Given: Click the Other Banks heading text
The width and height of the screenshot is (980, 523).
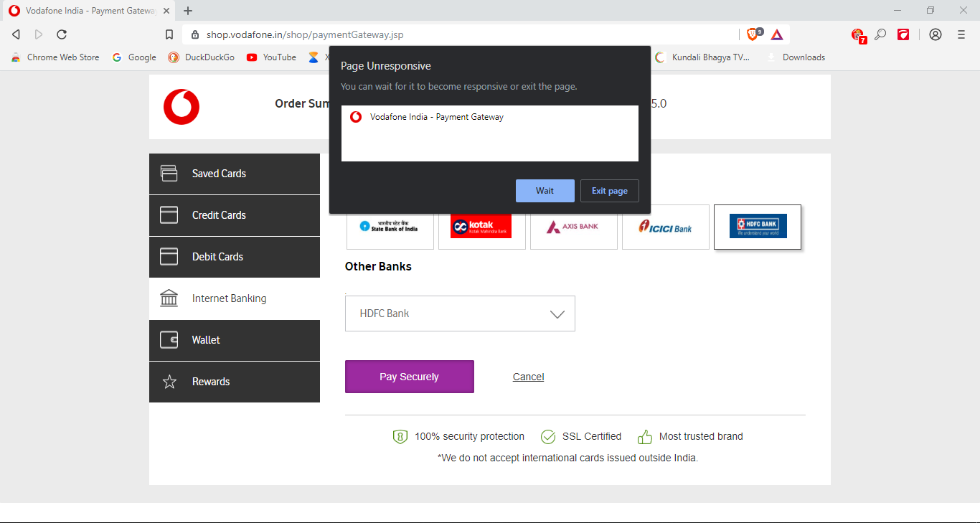Looking at the screenshot, I should tap(378, 266).
